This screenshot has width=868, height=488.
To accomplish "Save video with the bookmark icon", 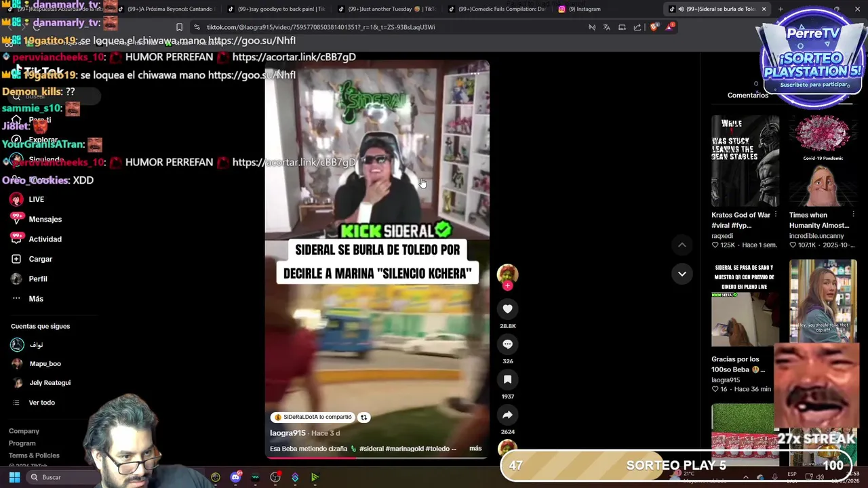I will point(507,380).
